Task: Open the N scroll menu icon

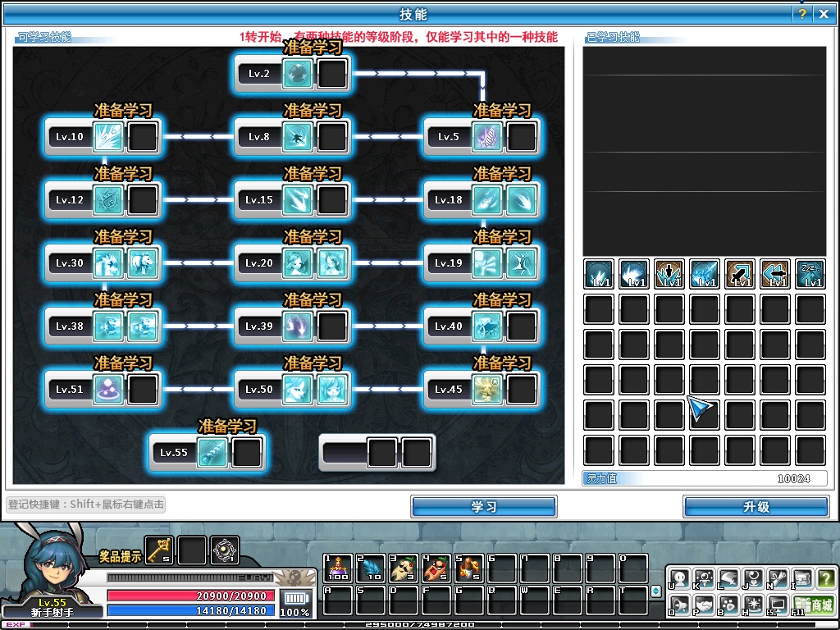Action: (778, 578)
